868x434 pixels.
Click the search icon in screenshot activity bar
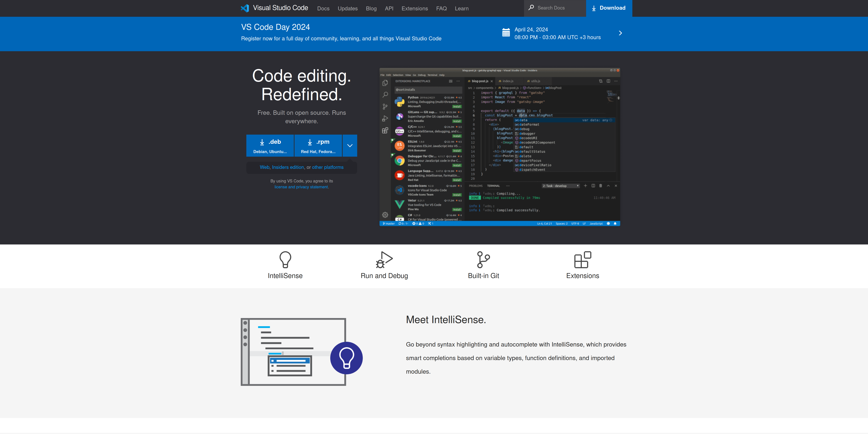(x=385, y=95)
